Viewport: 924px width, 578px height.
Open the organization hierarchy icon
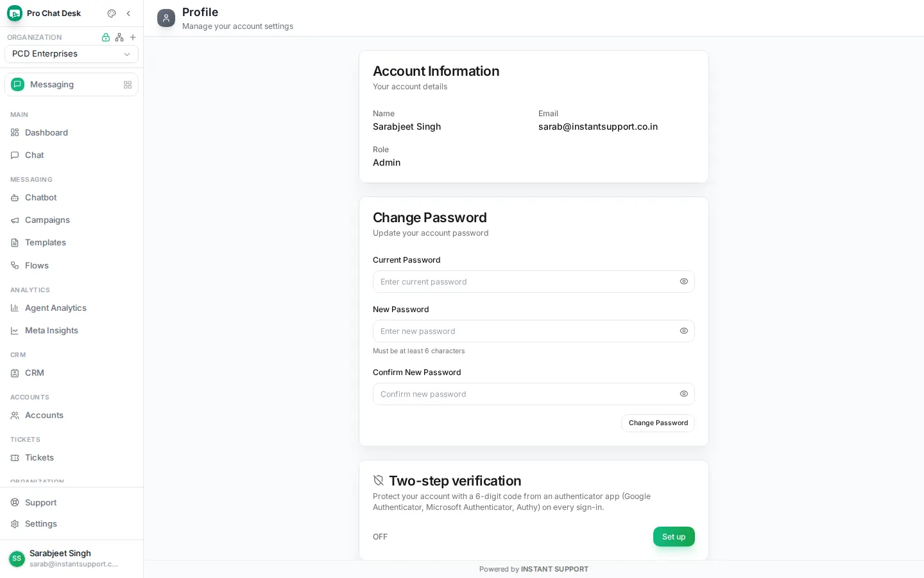pyautogui.click(x=119, y=37)
